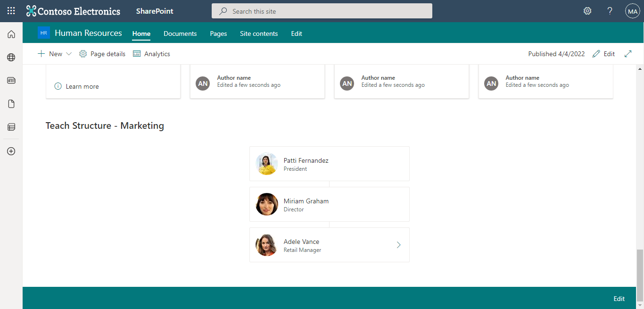This screenshot has width=644, height=309.
Task: Open the Analytics panel
Action: (151, 53)
